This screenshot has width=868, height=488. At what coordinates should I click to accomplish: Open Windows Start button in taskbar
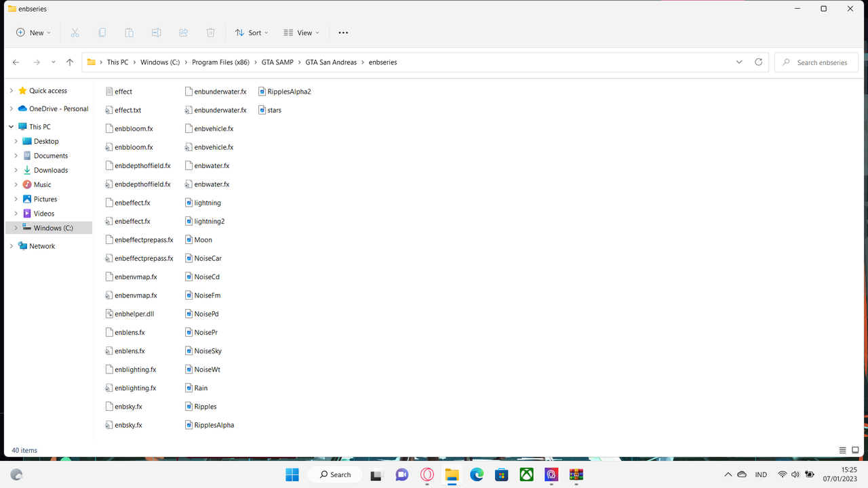pyautogui.click(x=292, y=474)
